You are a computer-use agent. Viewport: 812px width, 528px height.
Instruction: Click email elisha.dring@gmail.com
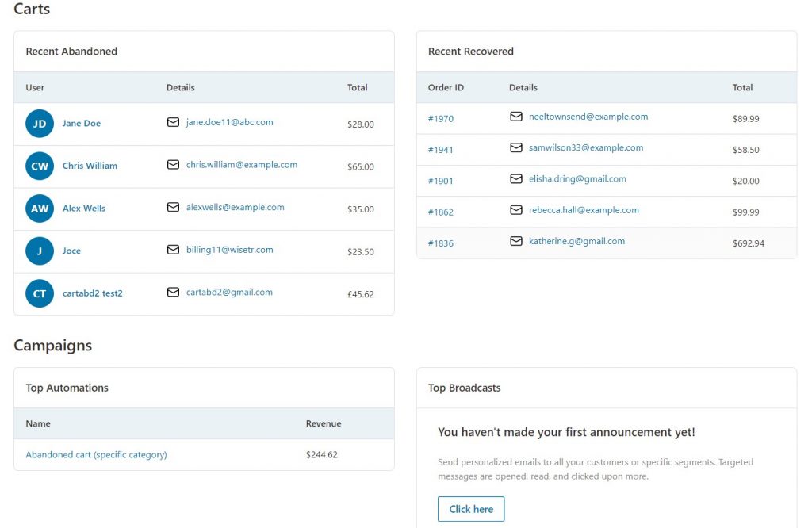pyautogui.click(x=577, y=178)
